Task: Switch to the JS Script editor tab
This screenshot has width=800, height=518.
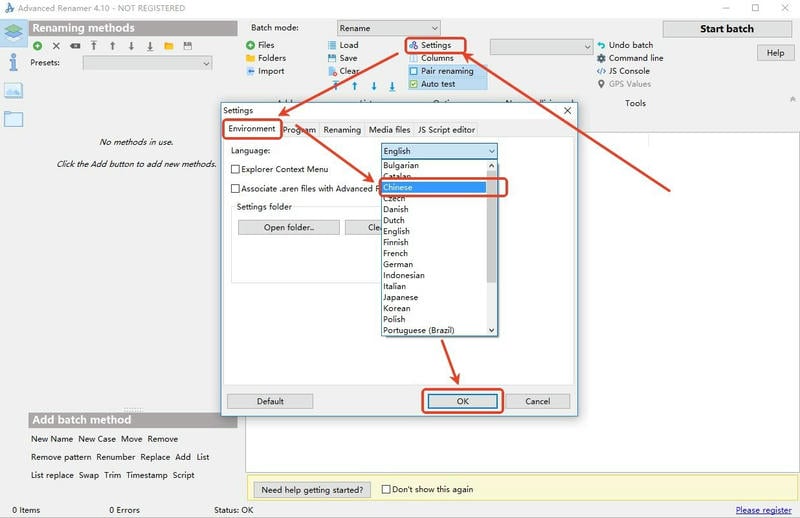Action: coord(446,130)
